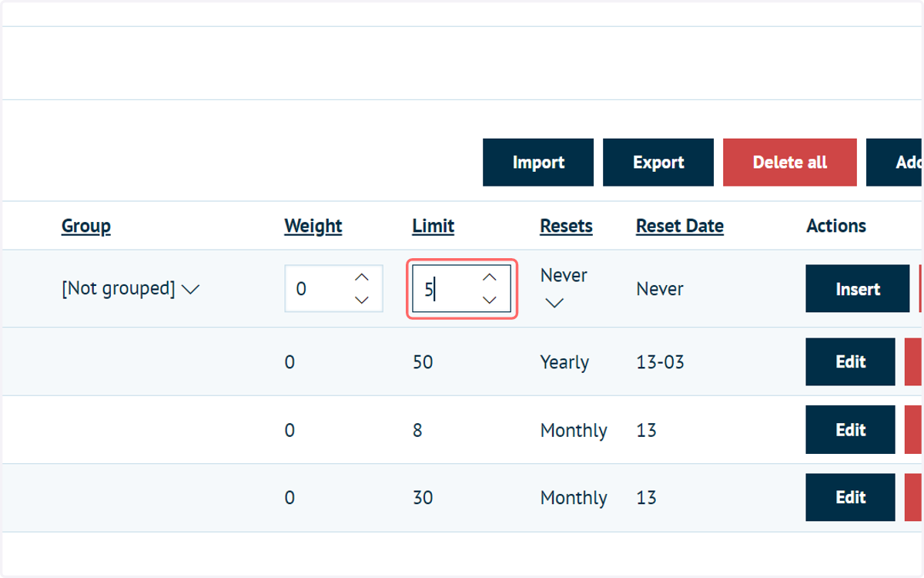Select the Yearly resets cell
This screenshot has height=578, width=924.
[x=565, y=362]
